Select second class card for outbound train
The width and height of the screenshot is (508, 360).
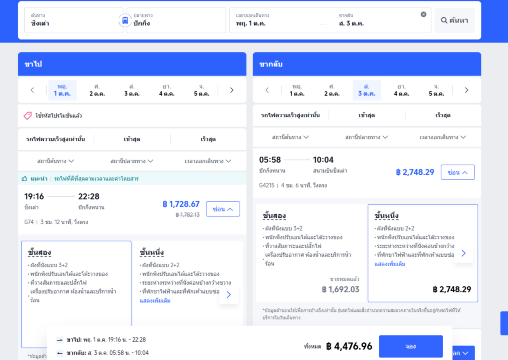[76, 294]
